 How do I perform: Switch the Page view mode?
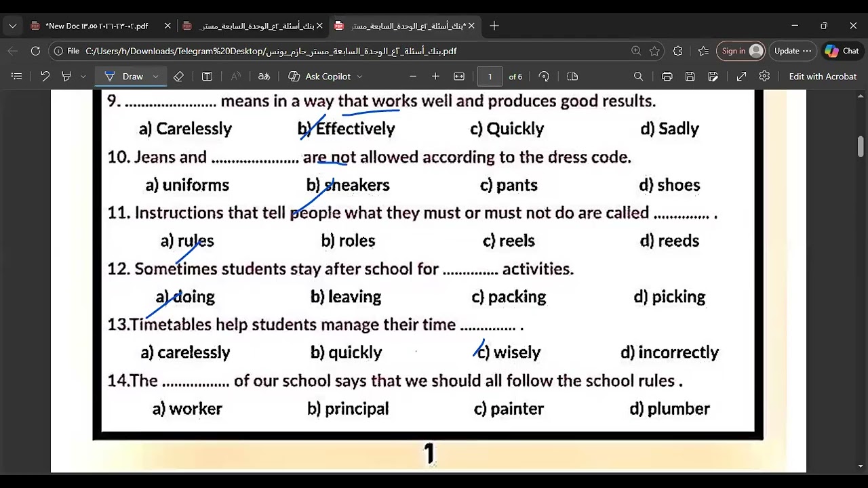click(x=572, y=77)
